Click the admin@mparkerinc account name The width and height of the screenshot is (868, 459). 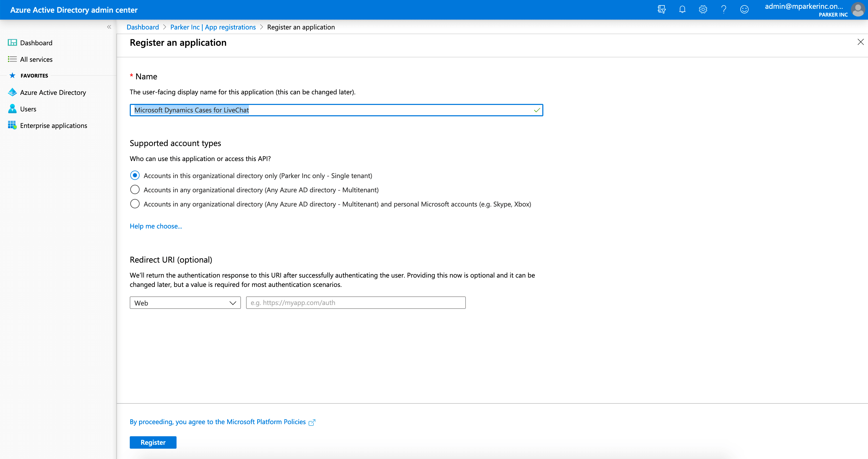click(804, 6)
